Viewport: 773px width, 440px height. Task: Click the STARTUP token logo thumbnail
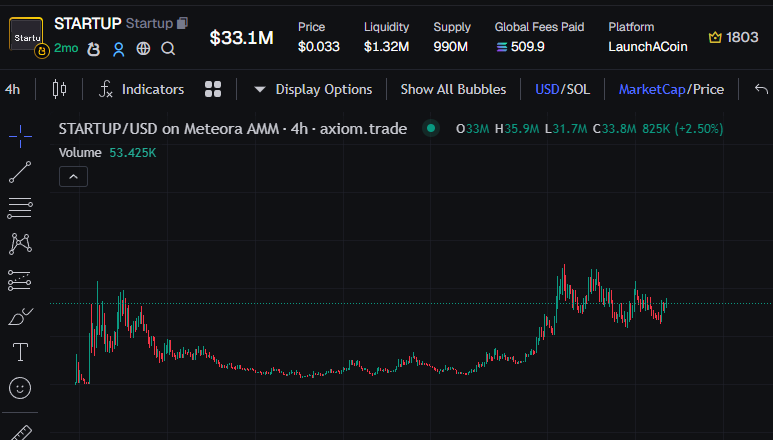[26, 34]
